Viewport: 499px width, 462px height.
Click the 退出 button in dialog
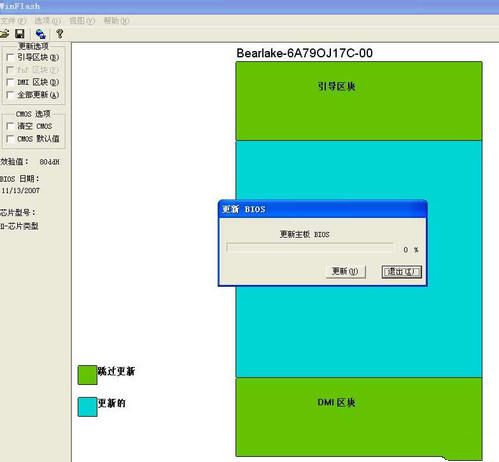coord(402,272)
